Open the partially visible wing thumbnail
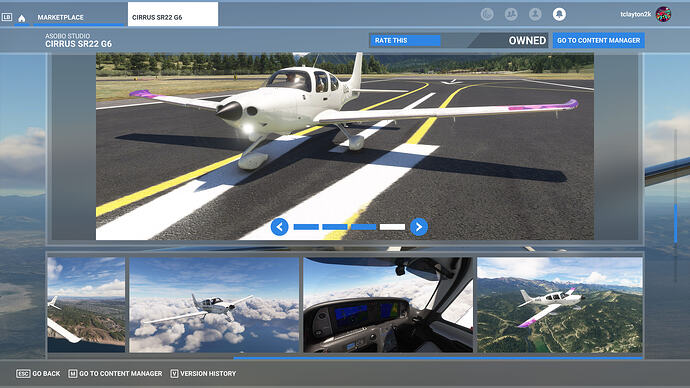690x388 pixels. (x=86, y=305)
